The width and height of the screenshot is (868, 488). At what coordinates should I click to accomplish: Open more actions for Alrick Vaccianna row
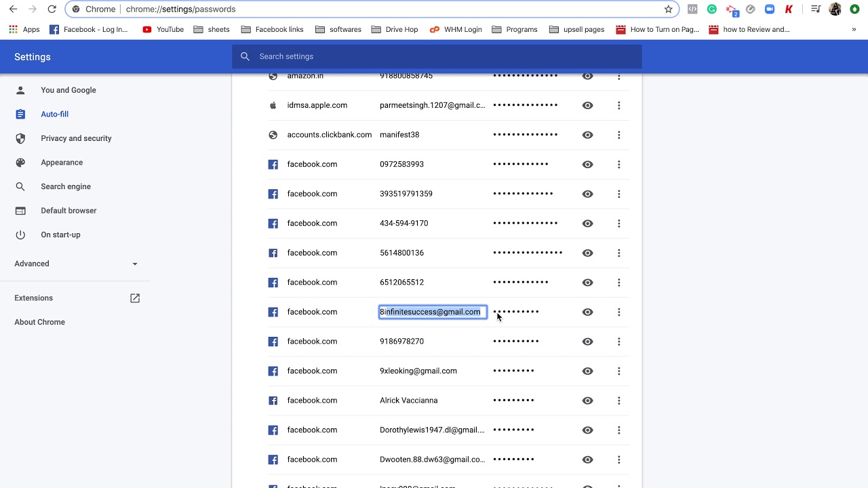(618, 401)
